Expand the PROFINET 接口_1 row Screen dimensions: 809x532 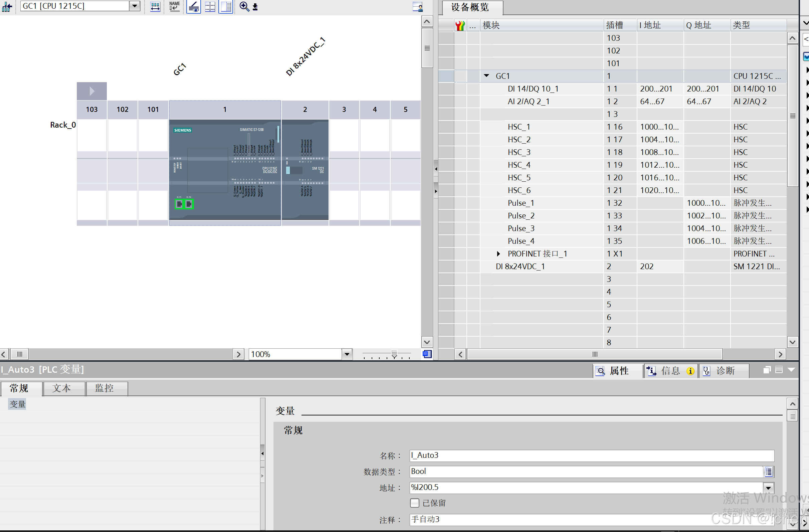(498, 253)
